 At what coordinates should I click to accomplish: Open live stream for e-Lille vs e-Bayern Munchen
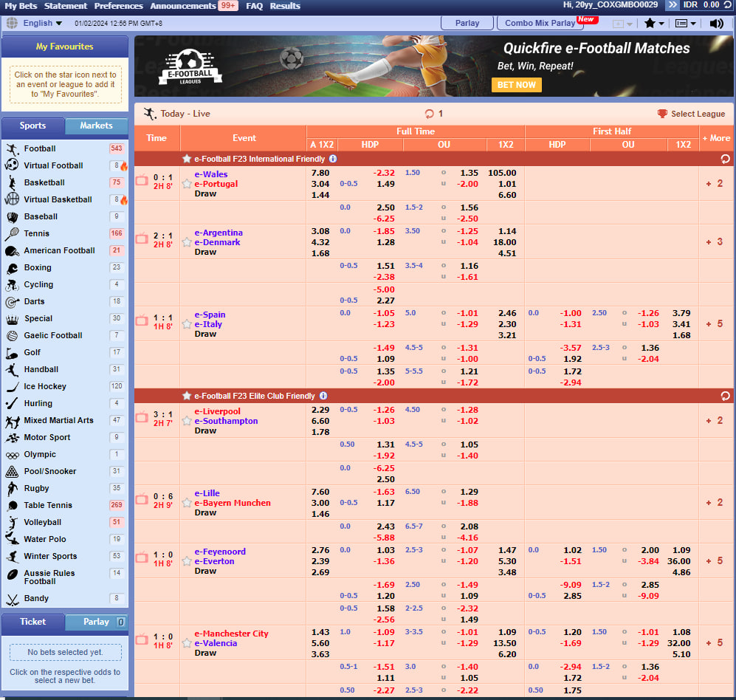142,500
